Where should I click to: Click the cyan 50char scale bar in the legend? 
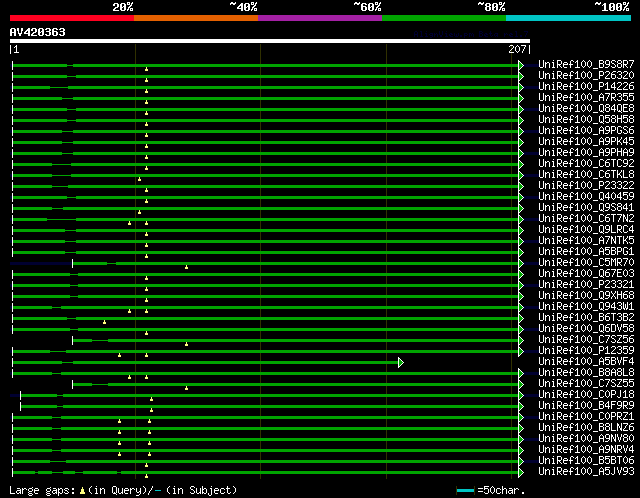[x=465, y=491]
